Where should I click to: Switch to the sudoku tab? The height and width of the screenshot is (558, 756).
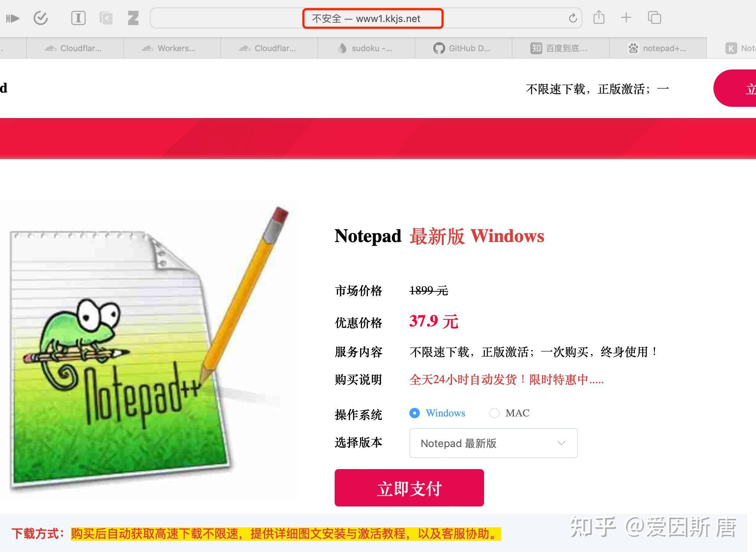[x=366, y=48]
